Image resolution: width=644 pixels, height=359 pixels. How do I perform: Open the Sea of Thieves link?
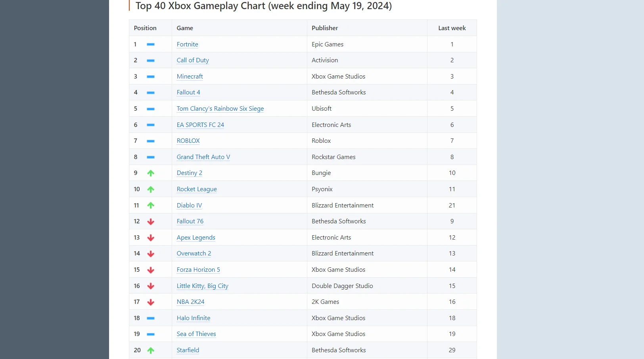pyautogui.click(x=196, y=334)
